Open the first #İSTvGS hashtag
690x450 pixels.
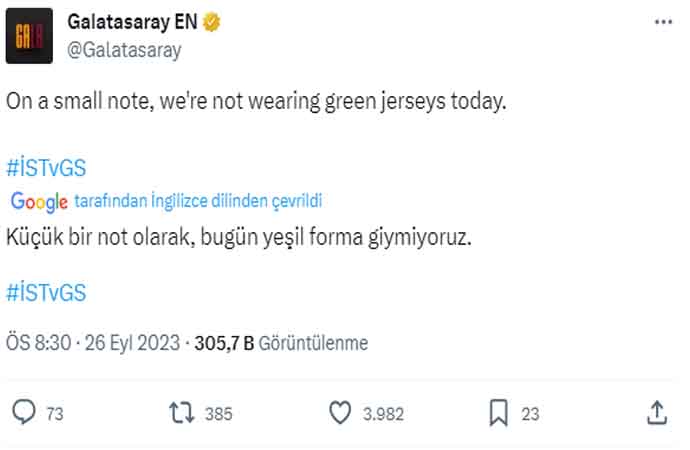coord(46,167)
